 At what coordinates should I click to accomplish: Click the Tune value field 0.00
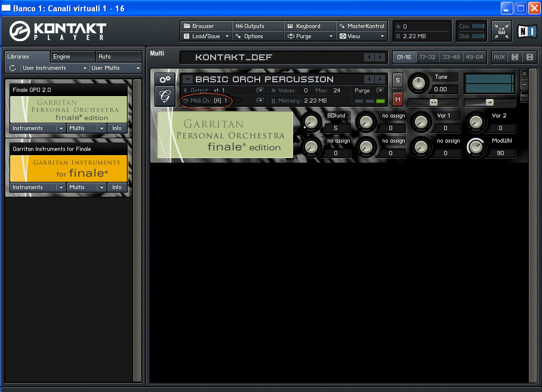click(441, 89)
